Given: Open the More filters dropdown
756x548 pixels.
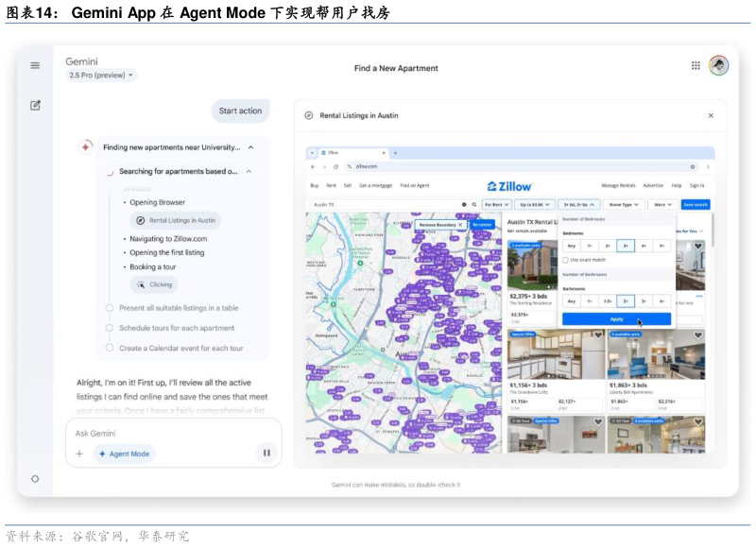Looking at the screenshot, I should [x=663, y=205].
